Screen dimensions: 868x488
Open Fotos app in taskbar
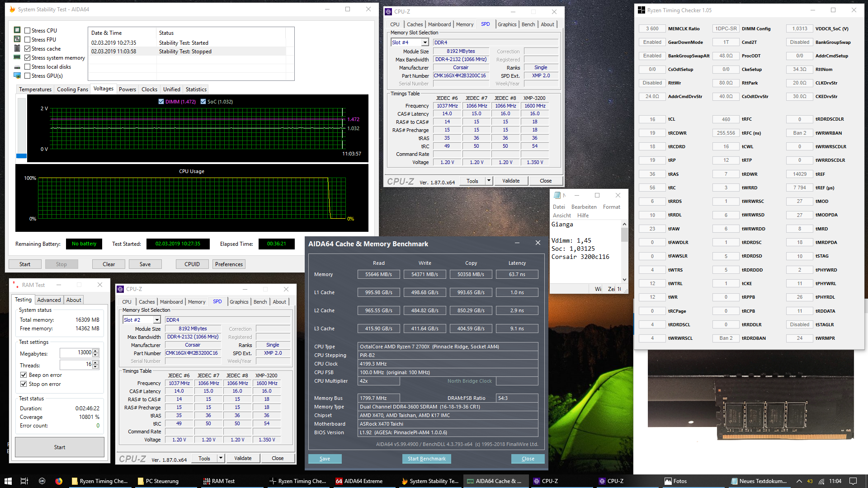pos(676,481)
